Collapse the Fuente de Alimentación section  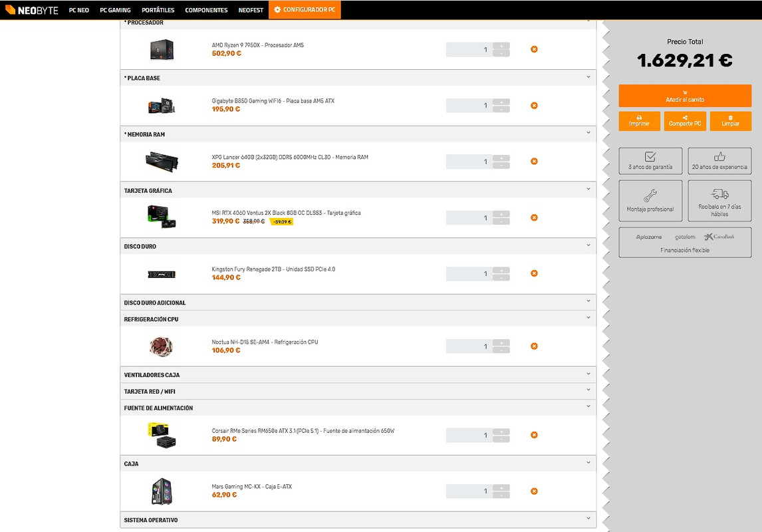(x=588, y=407)
